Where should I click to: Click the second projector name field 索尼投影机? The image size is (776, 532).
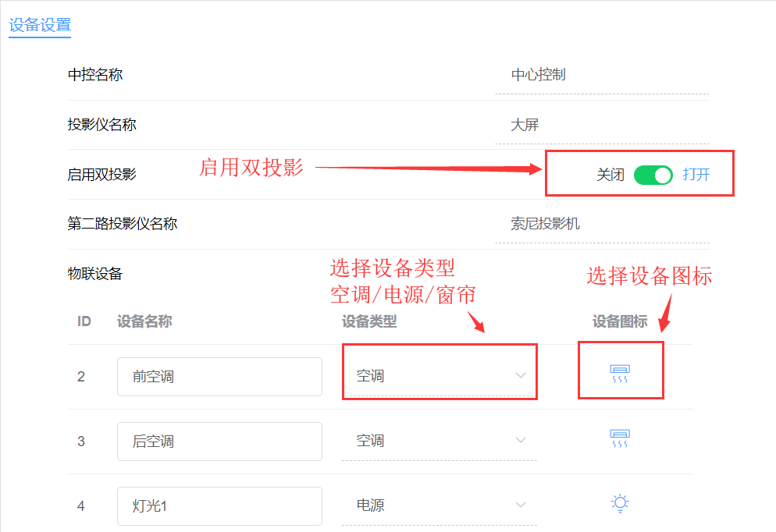[x=601, y=225]
